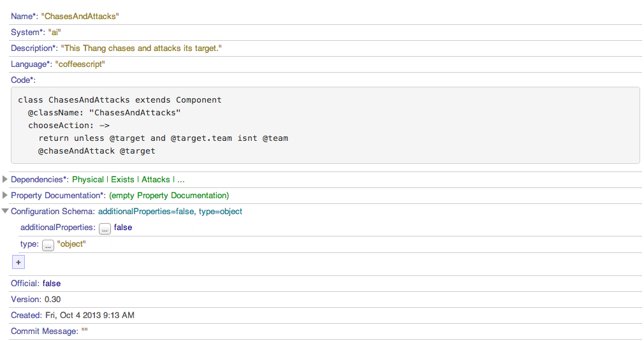Click the return unless code line
The width and height of the screenshot is (644, 341).
tap(163, 138)
